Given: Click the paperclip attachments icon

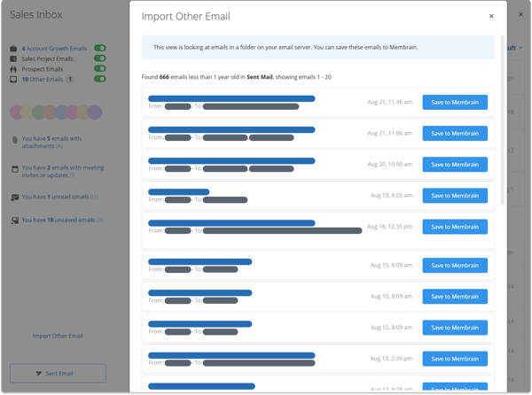Looking at the screenshot, I should tap(14, 140).
